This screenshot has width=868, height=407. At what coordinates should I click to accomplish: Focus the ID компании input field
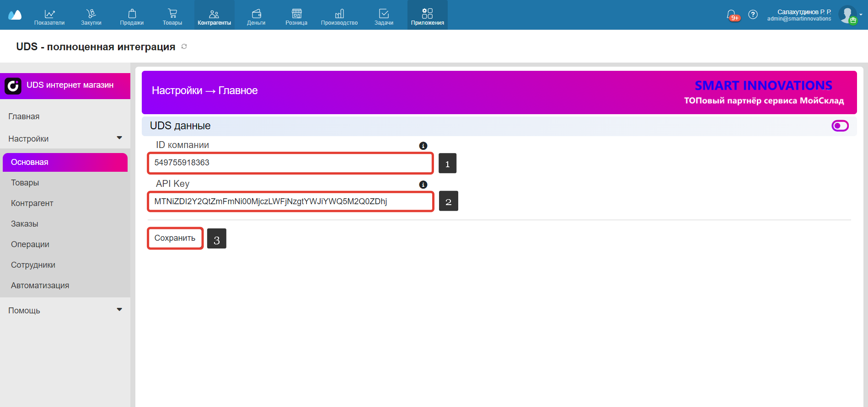coord(290,163)
